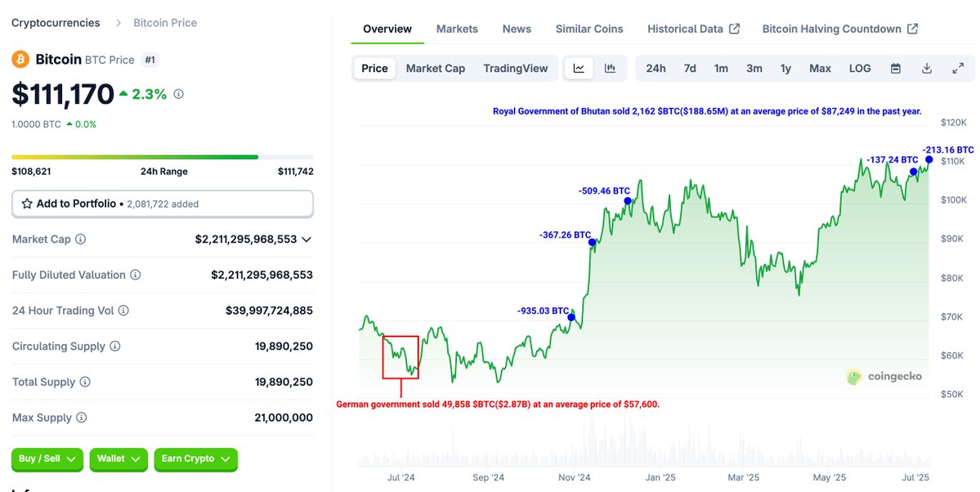Open the Wallet dropdown

119,458
